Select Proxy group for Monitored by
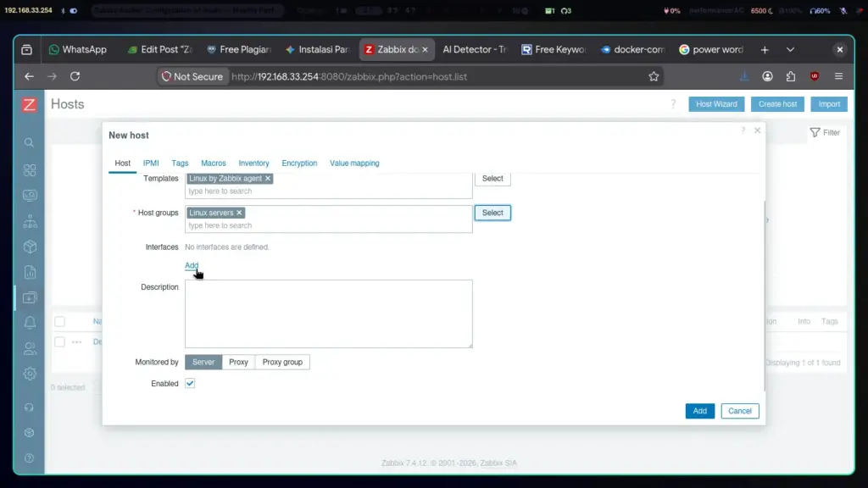The width and height of the screenshot is (868, 488). point(282,362)
